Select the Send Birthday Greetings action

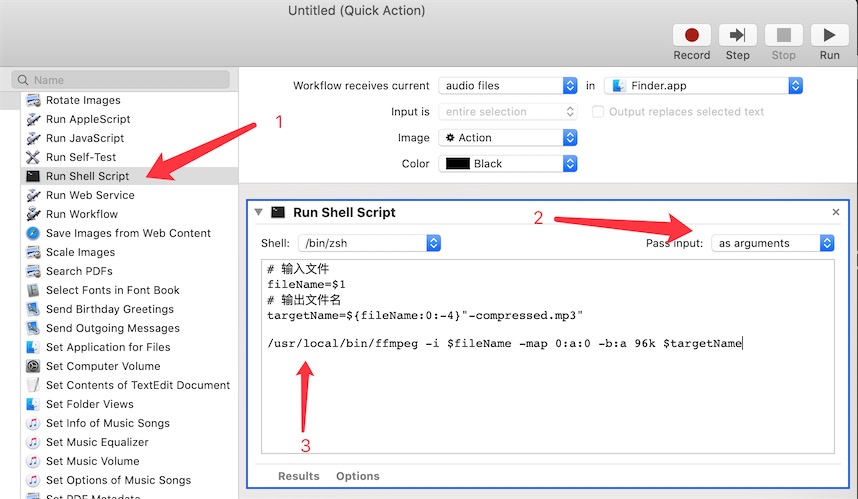pyautogui.click(x=109, y=309)
